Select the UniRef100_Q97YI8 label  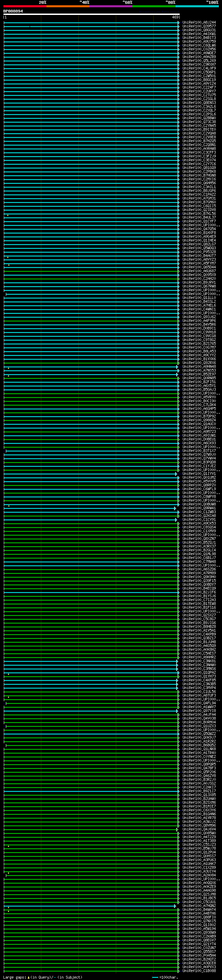pos(199,711)
